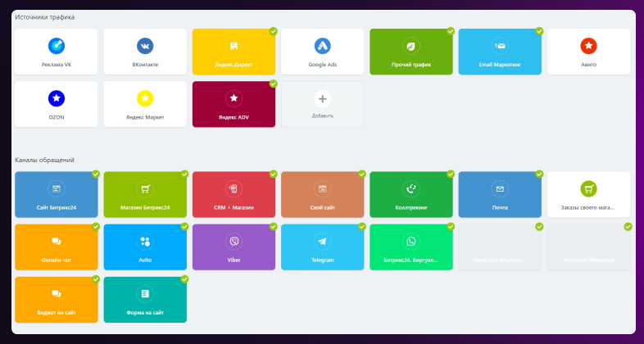Select the Форма на сайт form icon
The width and height of the screenshot is (644, 344).
(145, 294)
